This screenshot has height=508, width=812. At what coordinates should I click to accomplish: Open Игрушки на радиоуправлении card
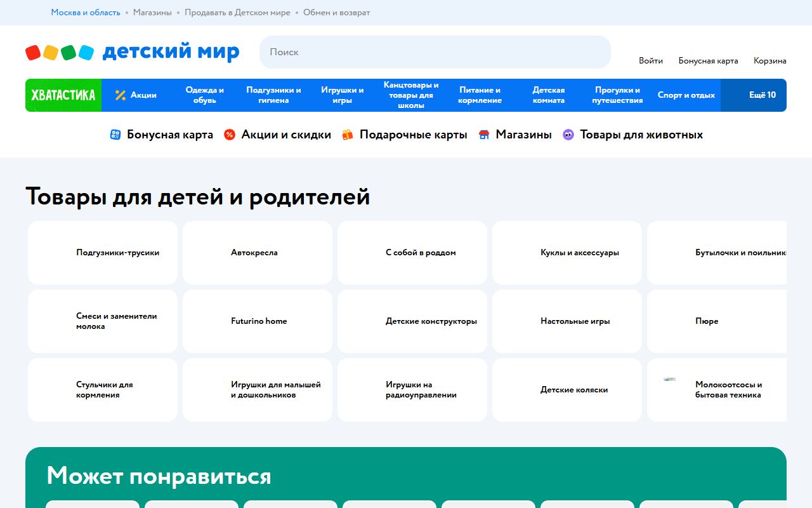click(x=412, y=390)
